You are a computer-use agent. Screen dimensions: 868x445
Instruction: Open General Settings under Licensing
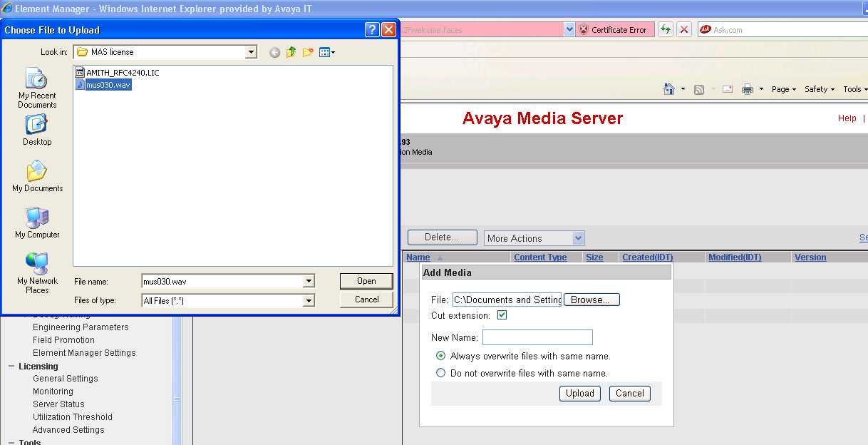[66, 379]
